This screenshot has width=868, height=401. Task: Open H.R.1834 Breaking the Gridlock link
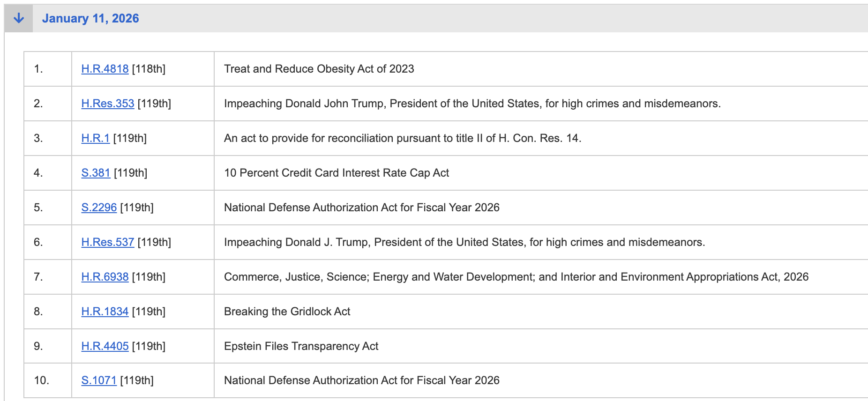click(105, 312)
